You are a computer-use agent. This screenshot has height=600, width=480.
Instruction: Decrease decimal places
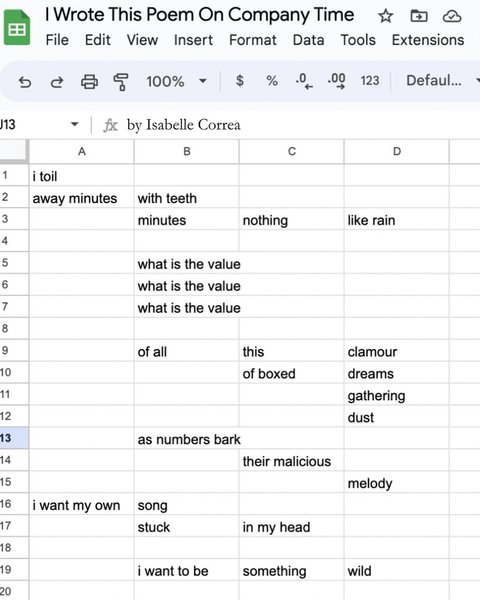coord(304,81)
